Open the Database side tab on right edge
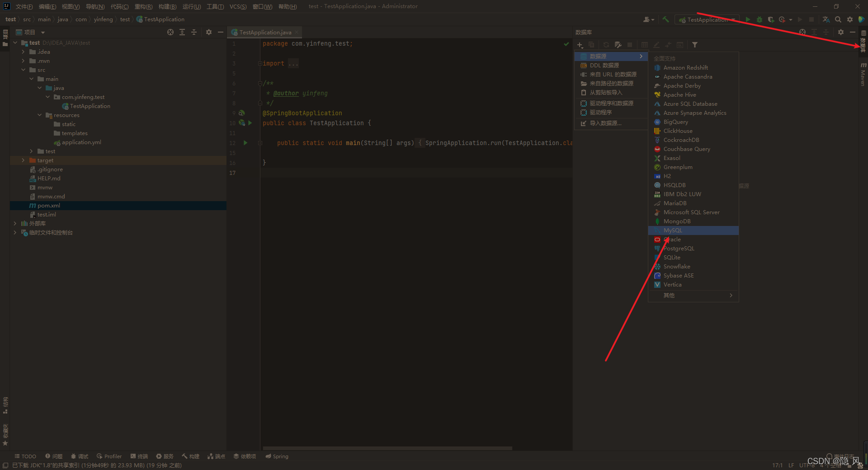The width and height of the screenshot is (868, 470). tap(863, 42)
